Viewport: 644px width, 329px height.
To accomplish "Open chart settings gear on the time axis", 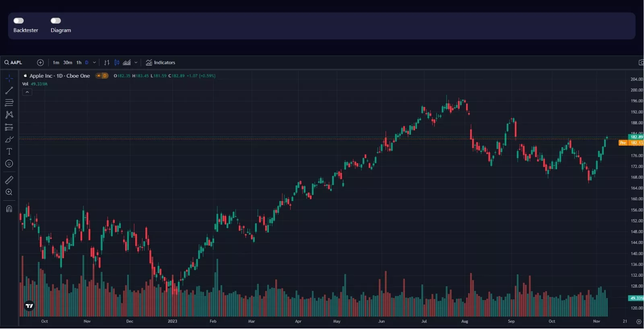I will coord(639,321).
